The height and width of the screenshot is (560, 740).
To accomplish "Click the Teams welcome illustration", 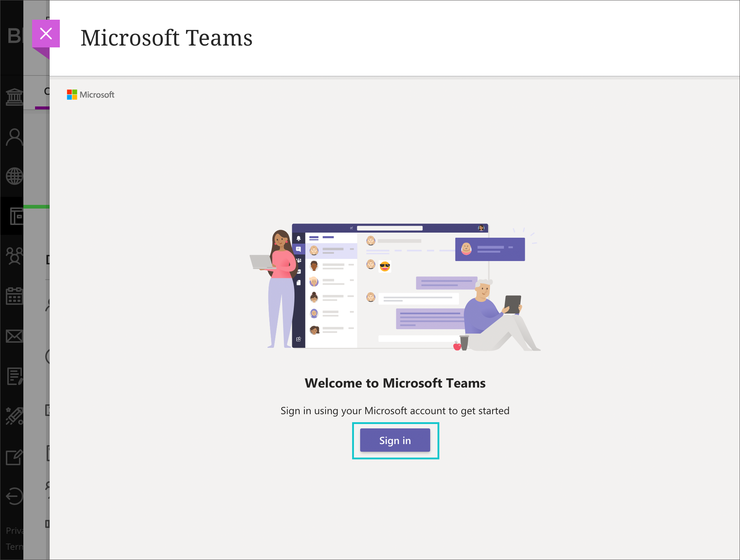I will pyautogui.click(x=395, y=287).
